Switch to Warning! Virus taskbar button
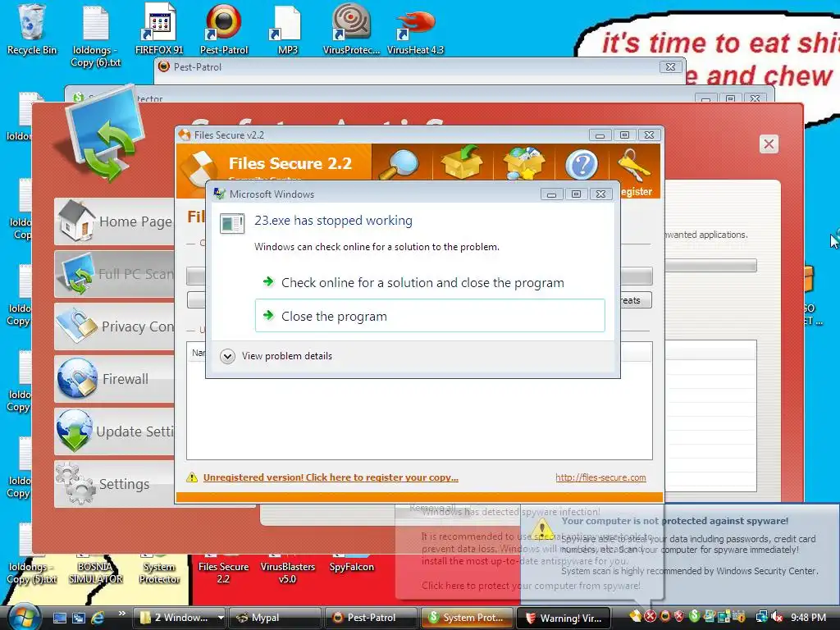Screen dimensions: 840x630 [x=563, y=618]
